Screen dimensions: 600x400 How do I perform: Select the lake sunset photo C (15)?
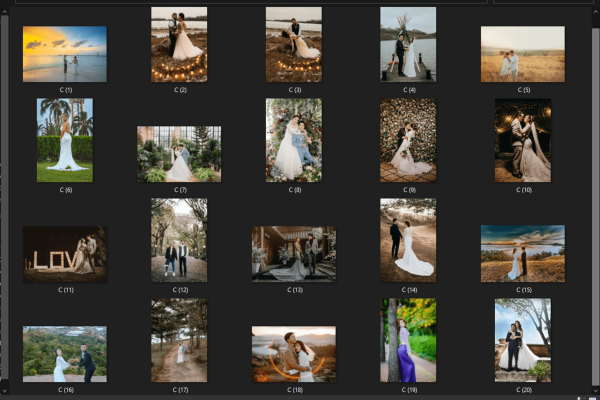522,253
